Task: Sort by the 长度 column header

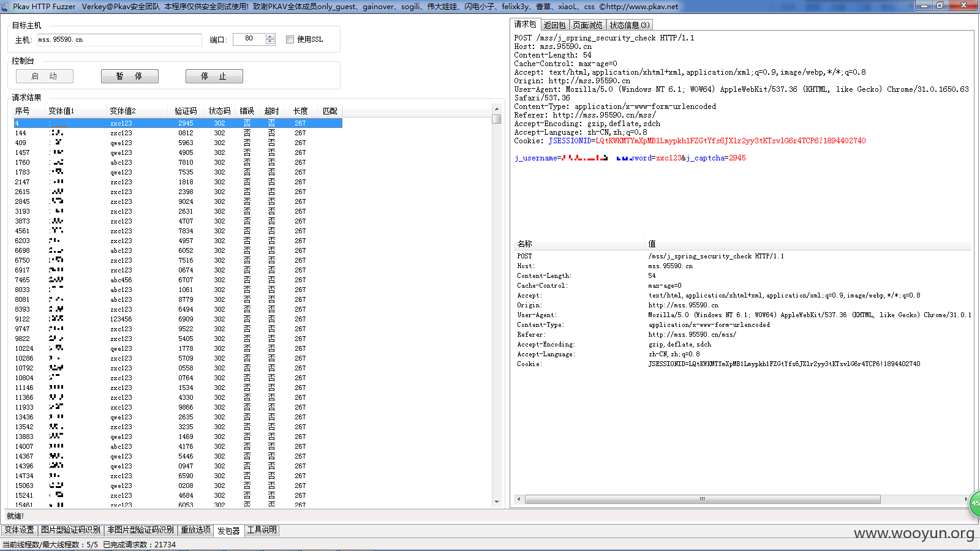Action: pyautogui.click(x=301, y=111)
